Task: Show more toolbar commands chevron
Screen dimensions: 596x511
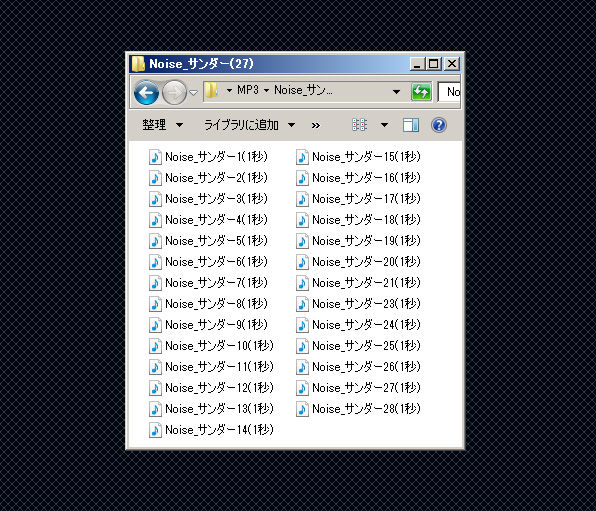Action: click(x=315, y=125)
